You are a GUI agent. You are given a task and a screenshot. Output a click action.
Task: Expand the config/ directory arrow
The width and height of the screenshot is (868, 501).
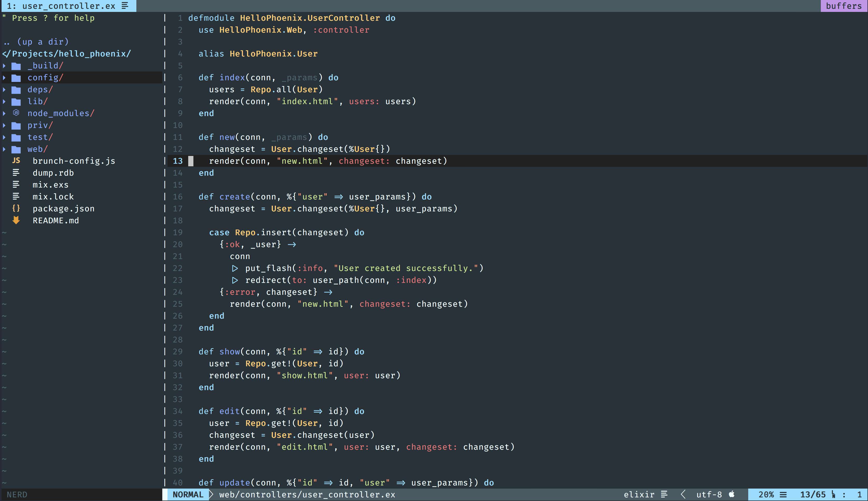coord(4,78)
